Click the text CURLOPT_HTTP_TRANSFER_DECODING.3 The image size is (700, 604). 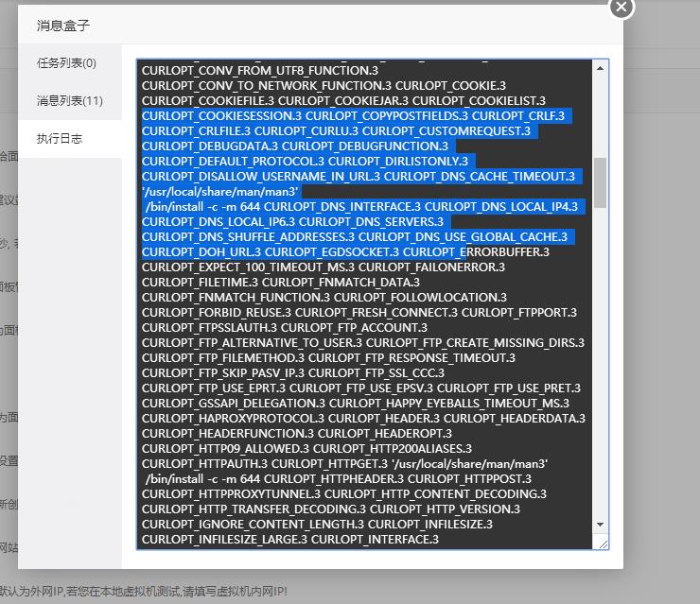(254, 510)
